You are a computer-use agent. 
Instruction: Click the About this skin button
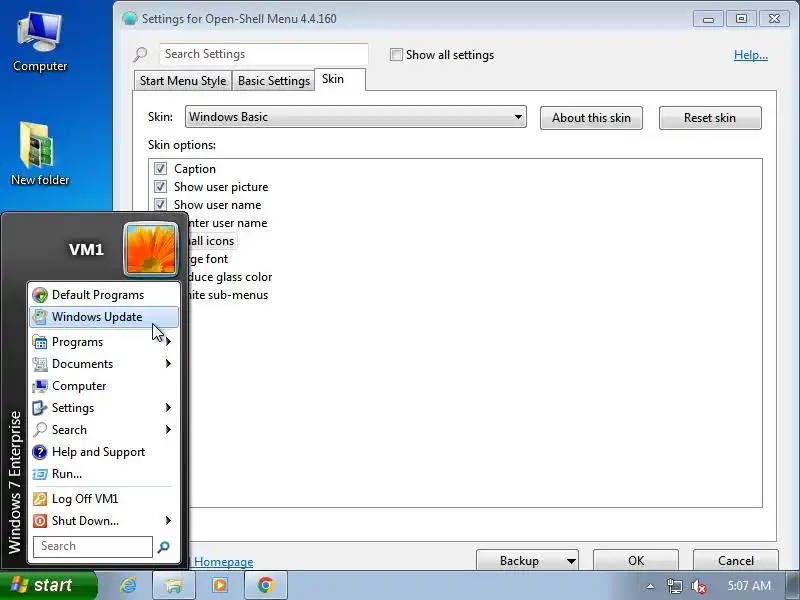click(591, 118)
